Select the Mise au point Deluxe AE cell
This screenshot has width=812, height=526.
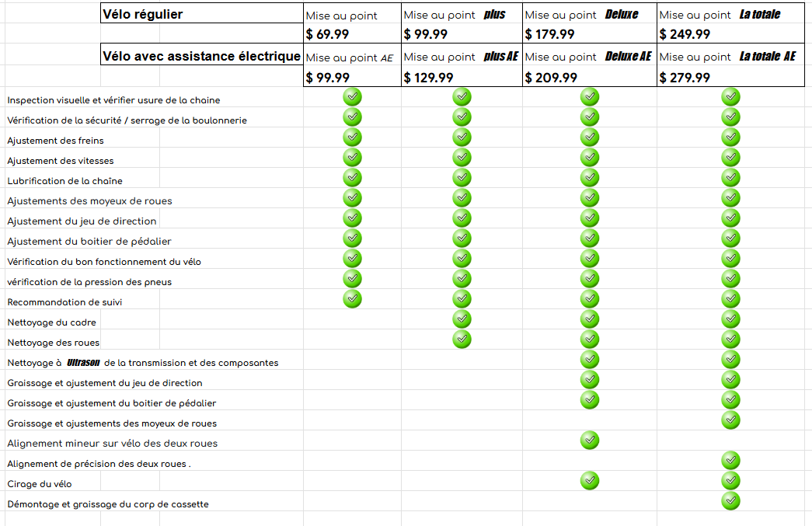tap(589, 57)
